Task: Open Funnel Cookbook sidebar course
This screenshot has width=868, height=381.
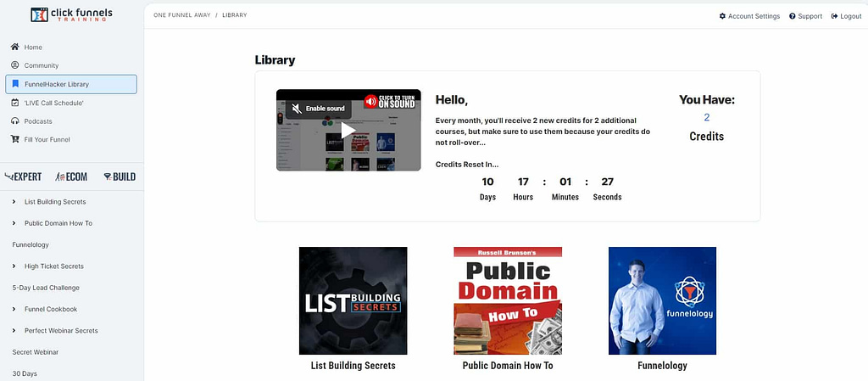Action: pyautogui.click(x=51, y=309)
